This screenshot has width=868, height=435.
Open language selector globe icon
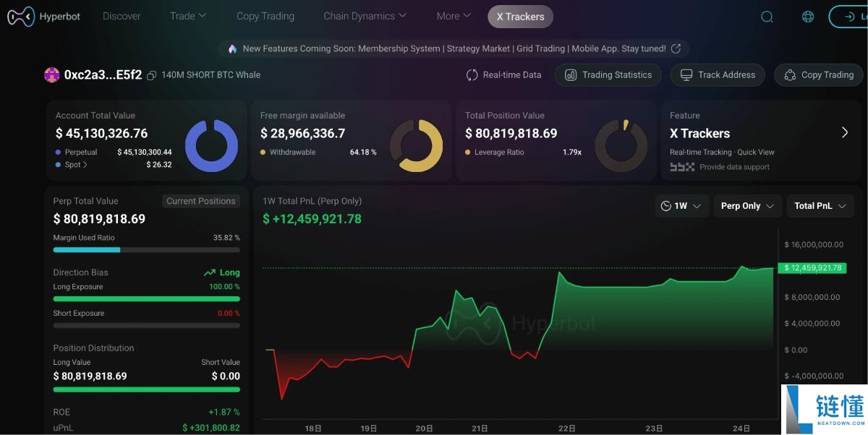point(808,17)
